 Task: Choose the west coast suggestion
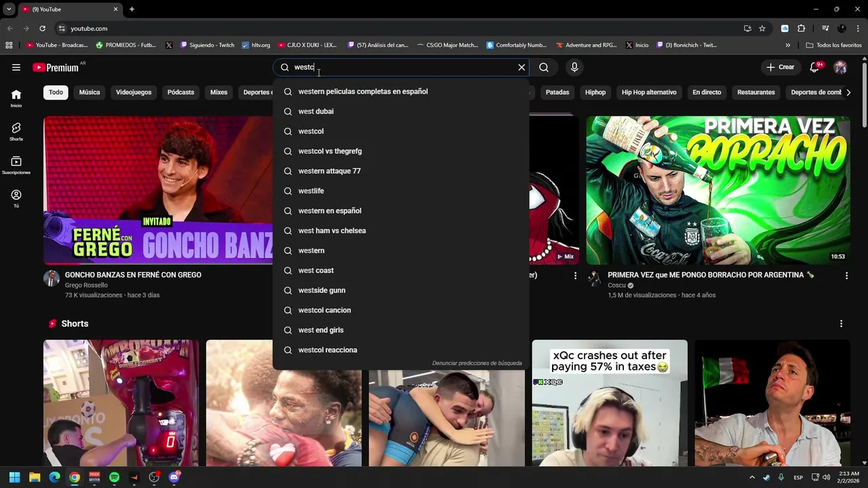click(x=401, y=270)
